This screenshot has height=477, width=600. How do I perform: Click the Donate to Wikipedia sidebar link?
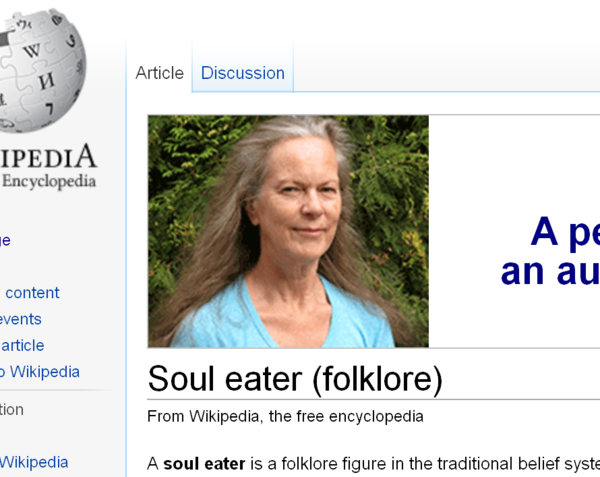[x=40, y=372]
